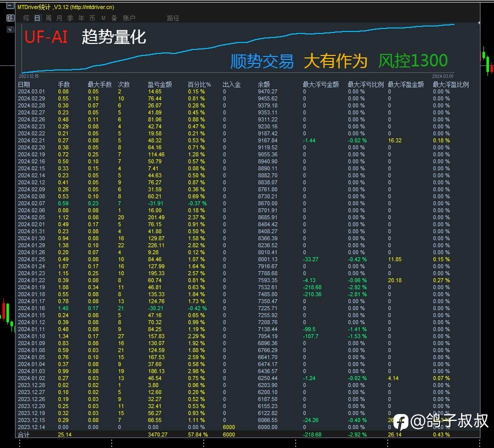The image size is (494, 448).
Task: Click the 盈亏金额 column header
Action: (x=159, y=84)
